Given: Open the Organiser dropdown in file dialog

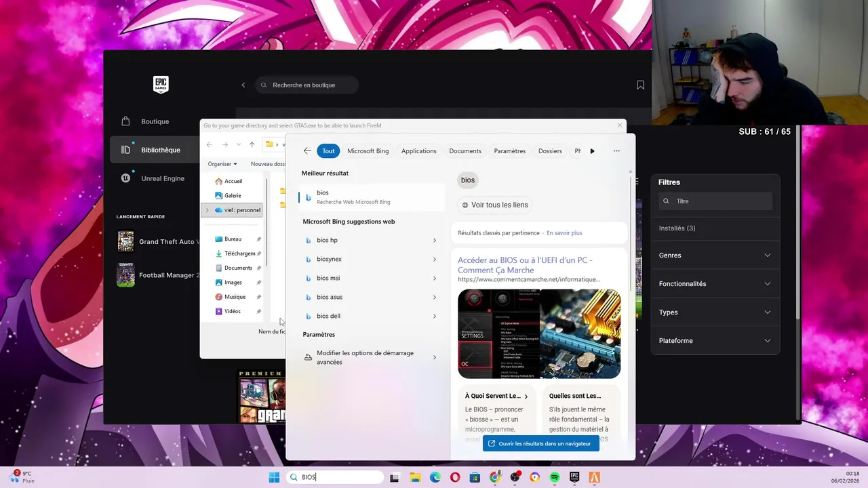Looking at the screenshot, I should pyautogui.click(x=222, y=164).
